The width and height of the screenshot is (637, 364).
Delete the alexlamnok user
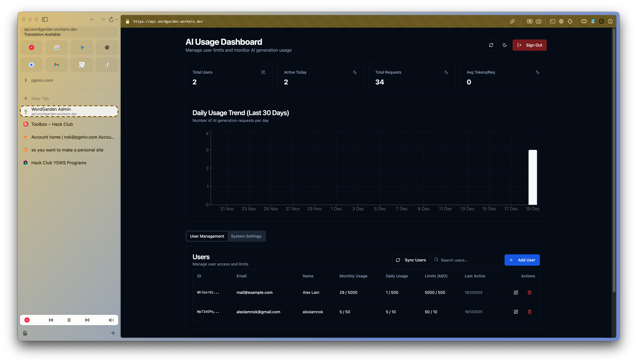point(529,312)
